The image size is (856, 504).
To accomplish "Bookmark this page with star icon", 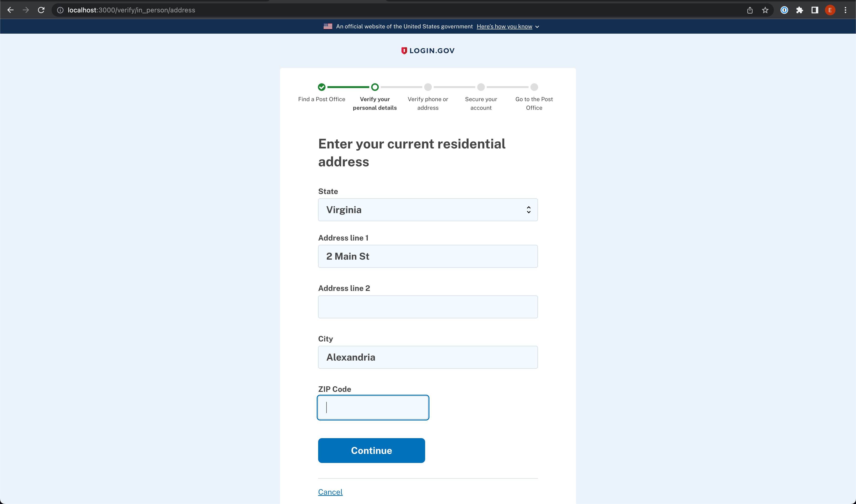I will point(765,10).
